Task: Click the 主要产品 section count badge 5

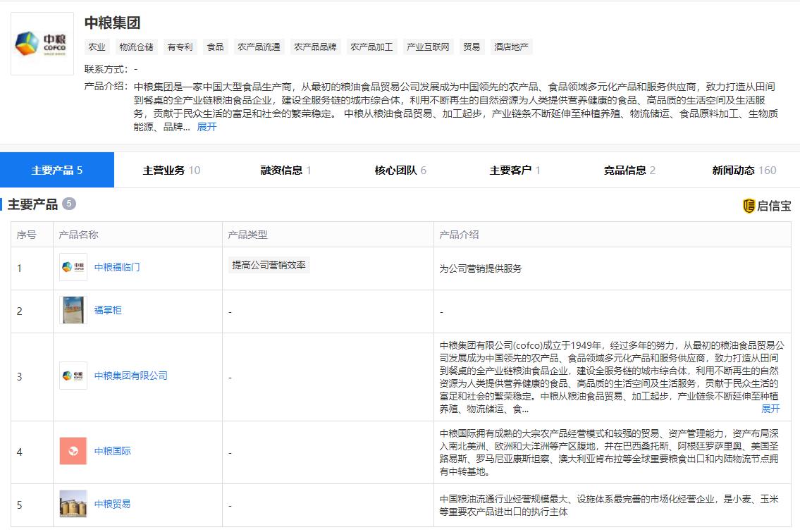Action: click(69, 204)
